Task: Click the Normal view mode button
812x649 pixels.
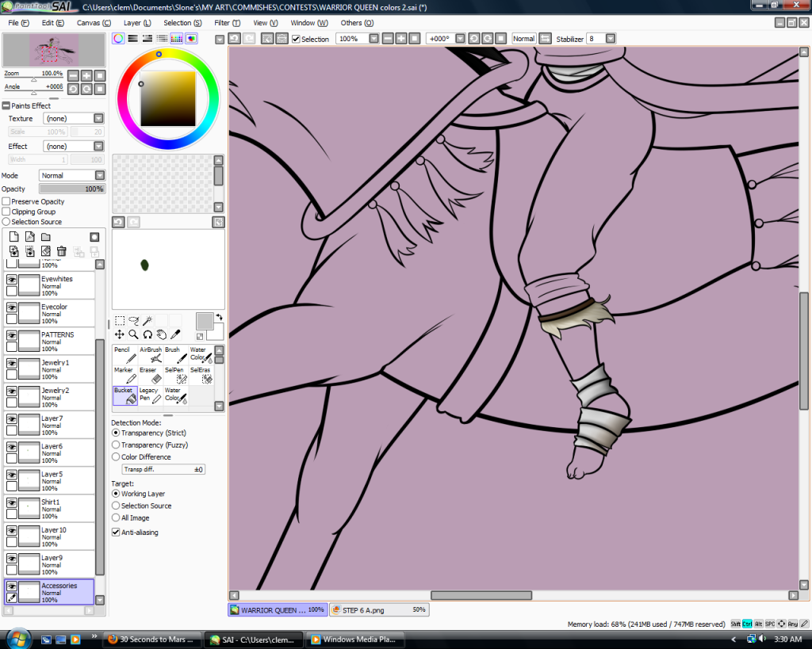Action: pyautogui.click(x=523, y=39)
